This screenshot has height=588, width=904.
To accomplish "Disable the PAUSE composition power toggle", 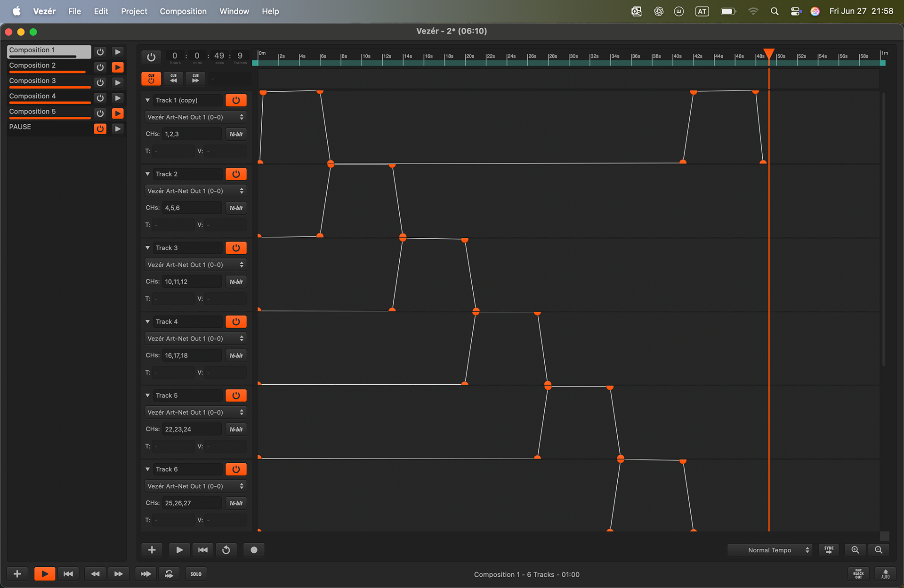I will [x=100, y=129].
